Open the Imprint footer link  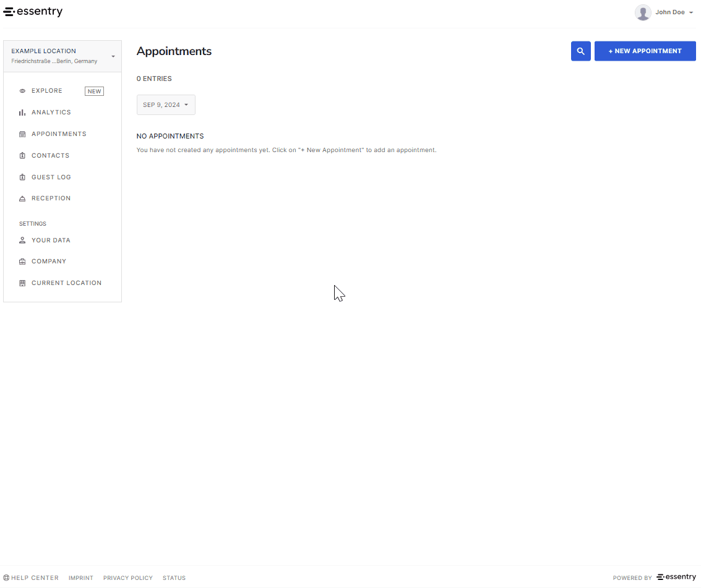81,577
